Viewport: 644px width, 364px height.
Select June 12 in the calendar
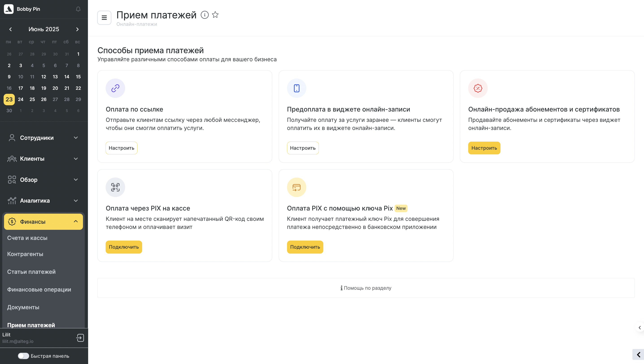[44, 77]
